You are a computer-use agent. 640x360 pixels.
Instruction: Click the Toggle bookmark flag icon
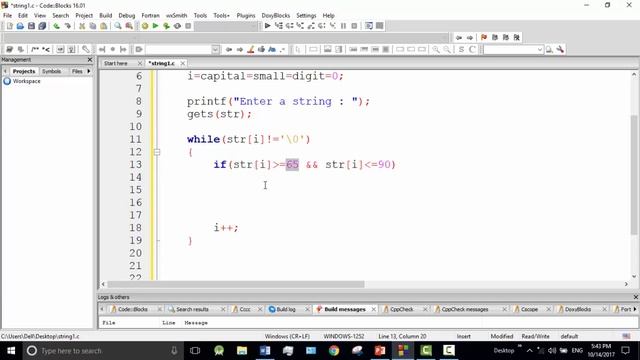484,37
